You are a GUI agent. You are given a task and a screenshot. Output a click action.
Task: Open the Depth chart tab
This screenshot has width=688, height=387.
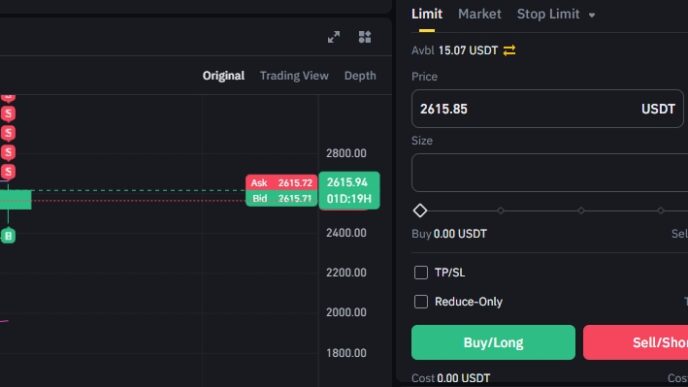click(360, 75)
